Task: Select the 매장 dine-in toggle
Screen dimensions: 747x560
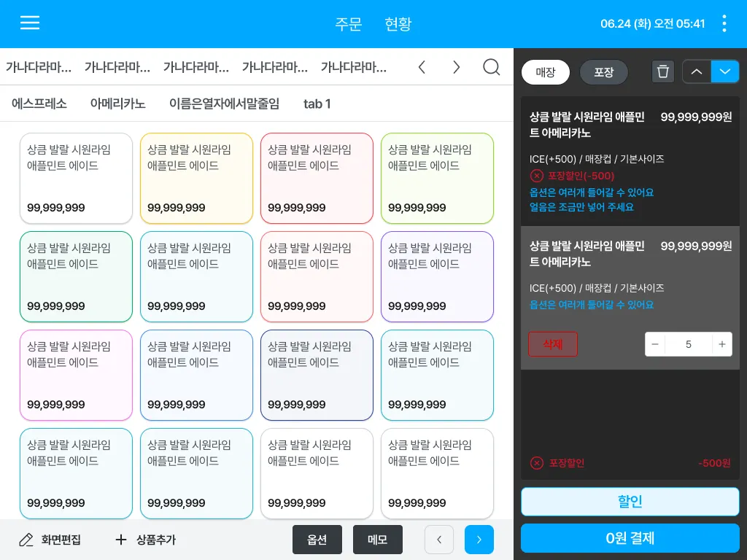Action: (x=546, y=72)
